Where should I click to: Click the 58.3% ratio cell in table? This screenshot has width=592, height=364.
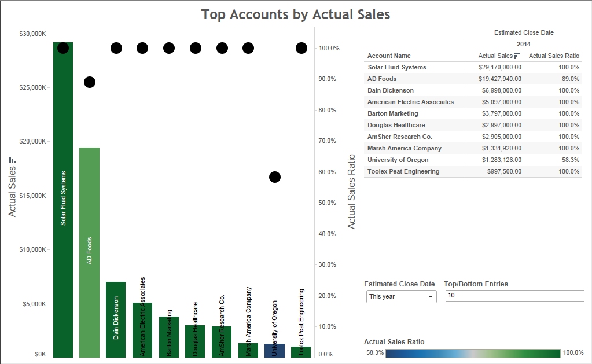click(571, 160)
